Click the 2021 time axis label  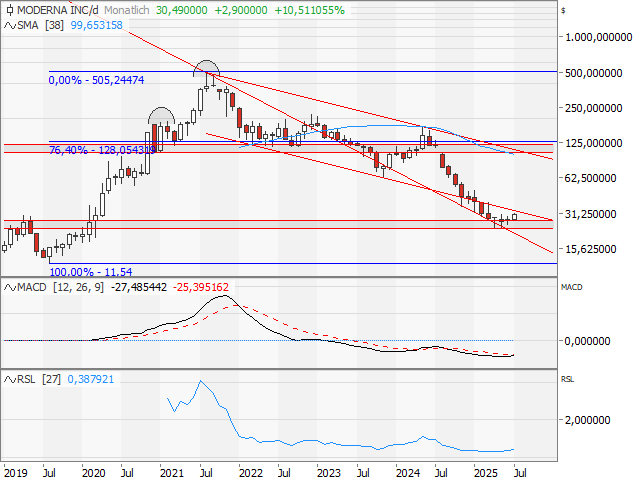pyautogui.click(x=172, y=473)
